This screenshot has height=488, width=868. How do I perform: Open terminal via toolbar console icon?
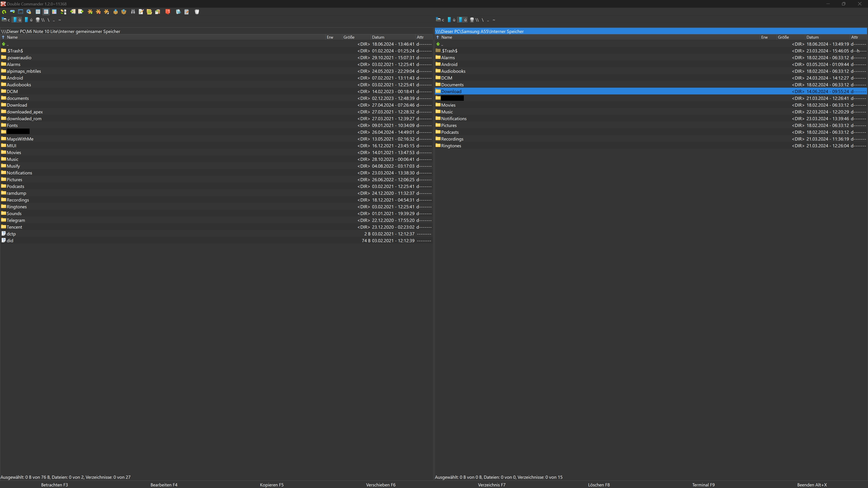[x=21, y=12]
